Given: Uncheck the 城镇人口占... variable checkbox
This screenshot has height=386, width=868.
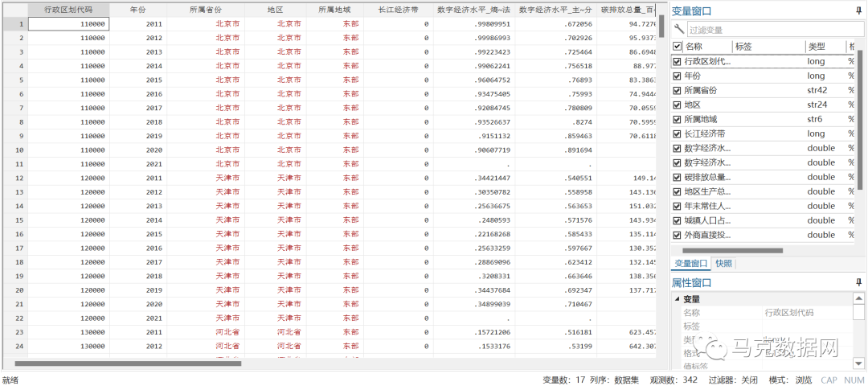Looking at the screenshot, I should point(677,220).
